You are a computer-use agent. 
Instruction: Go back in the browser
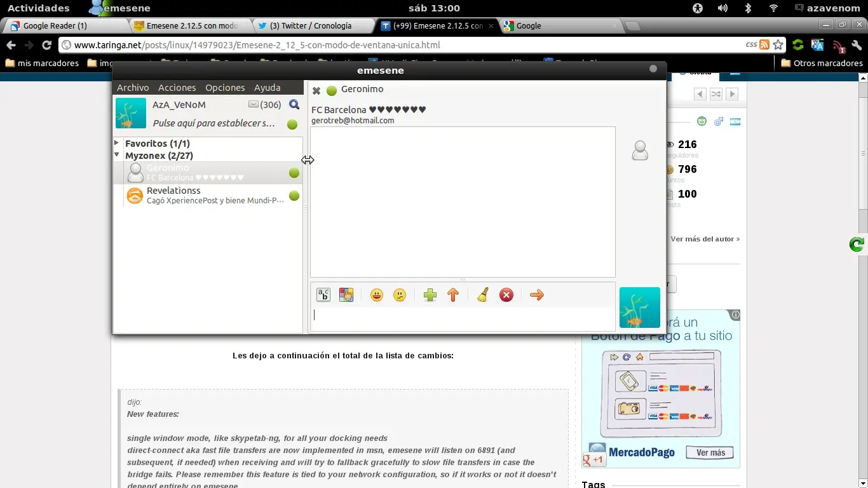[11, 45]
